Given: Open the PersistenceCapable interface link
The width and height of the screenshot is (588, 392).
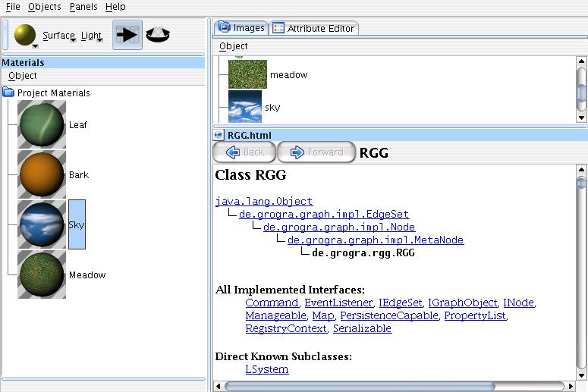Looking at the screenshot, I should click(389, 315).
